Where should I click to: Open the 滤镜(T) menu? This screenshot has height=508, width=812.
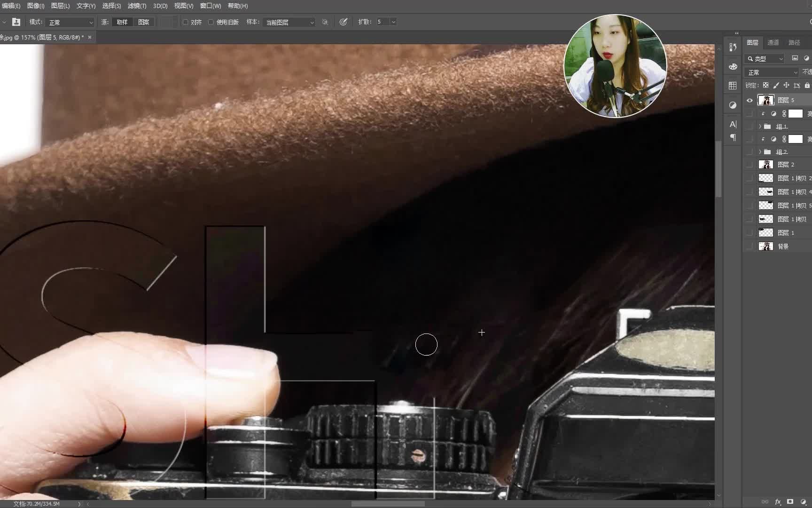[x=137, y=6]
